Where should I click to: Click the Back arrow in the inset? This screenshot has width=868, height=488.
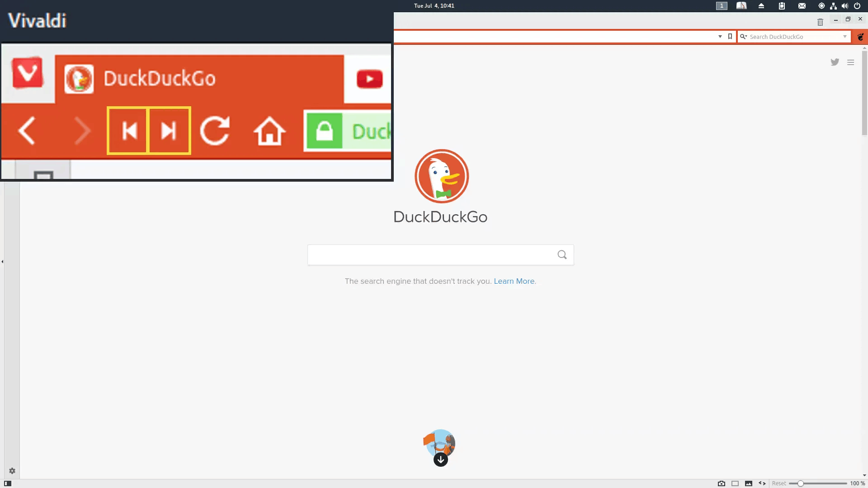[x=27, y=131]
